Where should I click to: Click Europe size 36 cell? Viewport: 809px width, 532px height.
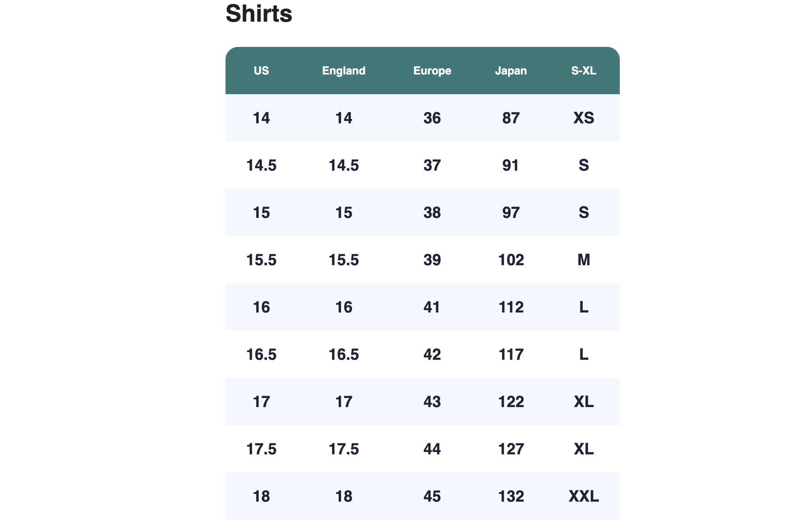pos(432,118)
